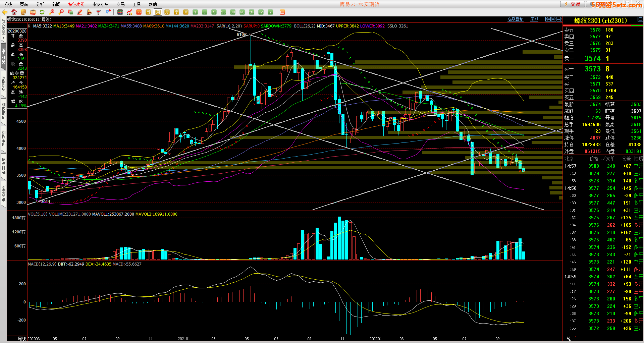This screenshot has width=644, height=343.
Task: Click the 商品叠加 link
Action: click(516, 19)
